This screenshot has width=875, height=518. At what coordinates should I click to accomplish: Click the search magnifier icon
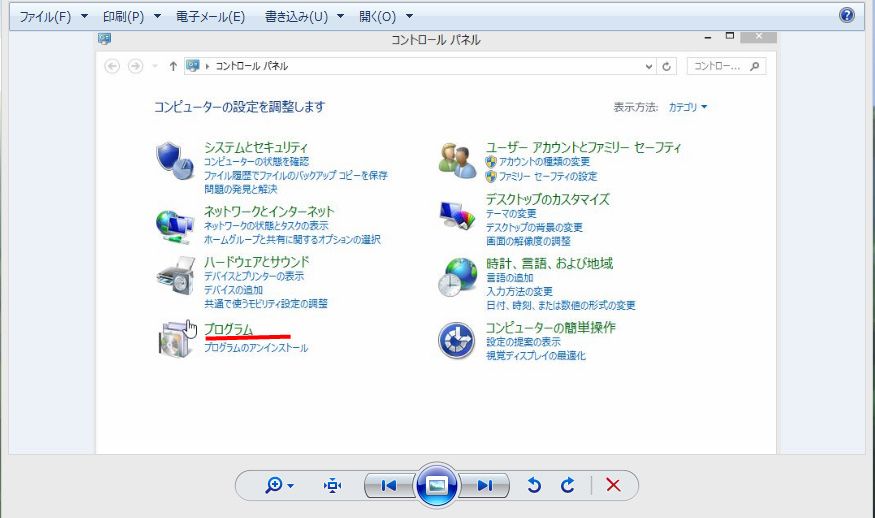754,66
